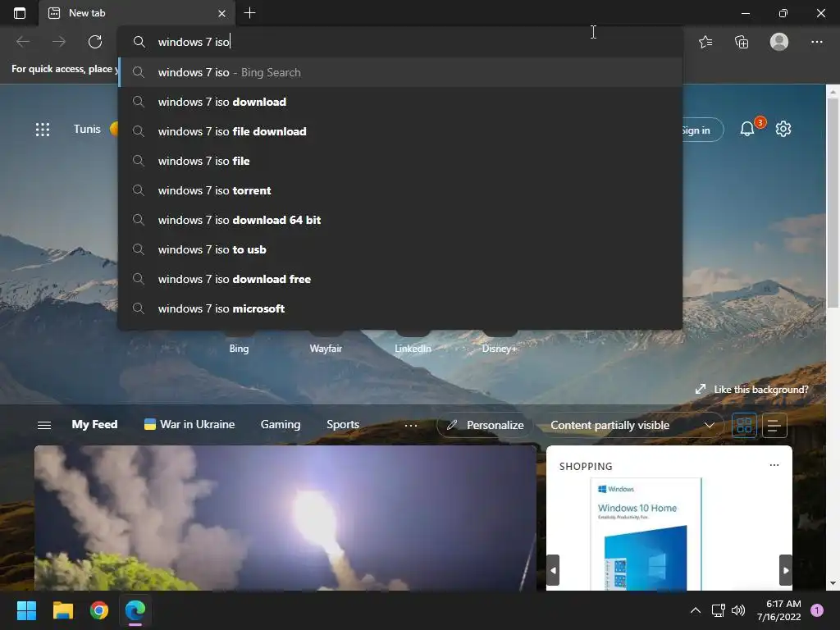Click scrollbar down arrow
840x630 pixels.
point(833,583)
